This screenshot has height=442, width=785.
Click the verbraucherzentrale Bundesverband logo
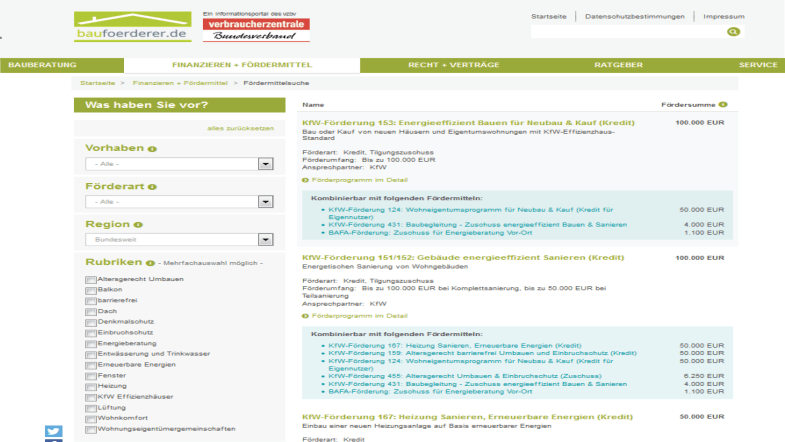click(256, 30)
